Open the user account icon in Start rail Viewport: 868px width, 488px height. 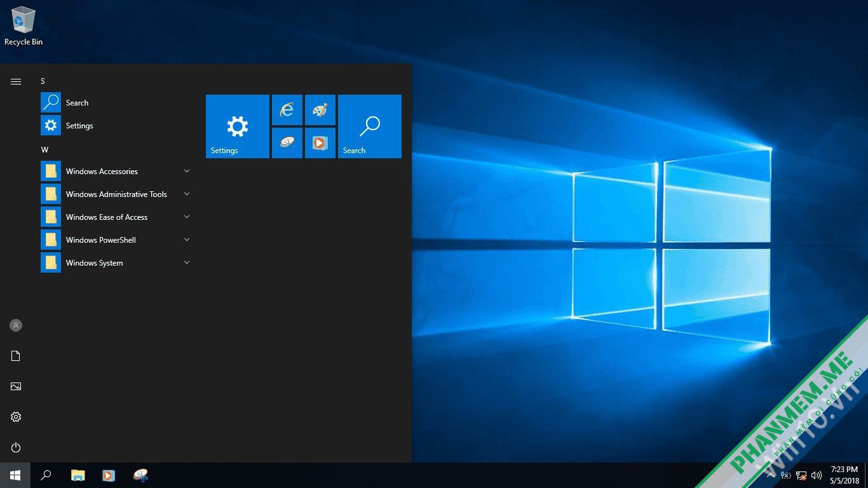(16, 325)
